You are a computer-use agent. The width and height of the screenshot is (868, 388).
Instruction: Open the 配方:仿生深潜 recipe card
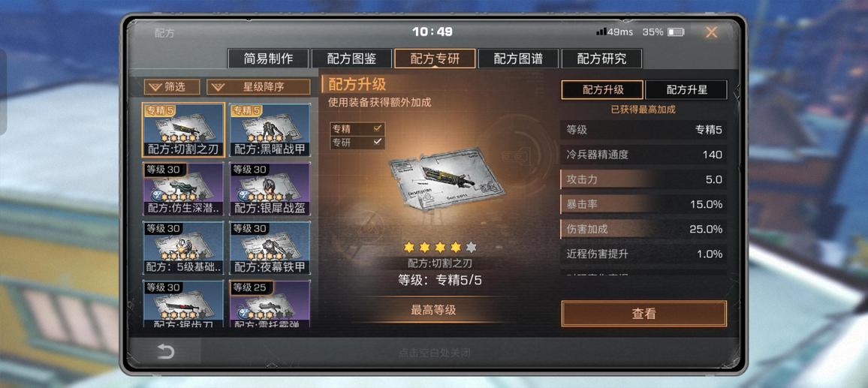(x=183, y=188)
